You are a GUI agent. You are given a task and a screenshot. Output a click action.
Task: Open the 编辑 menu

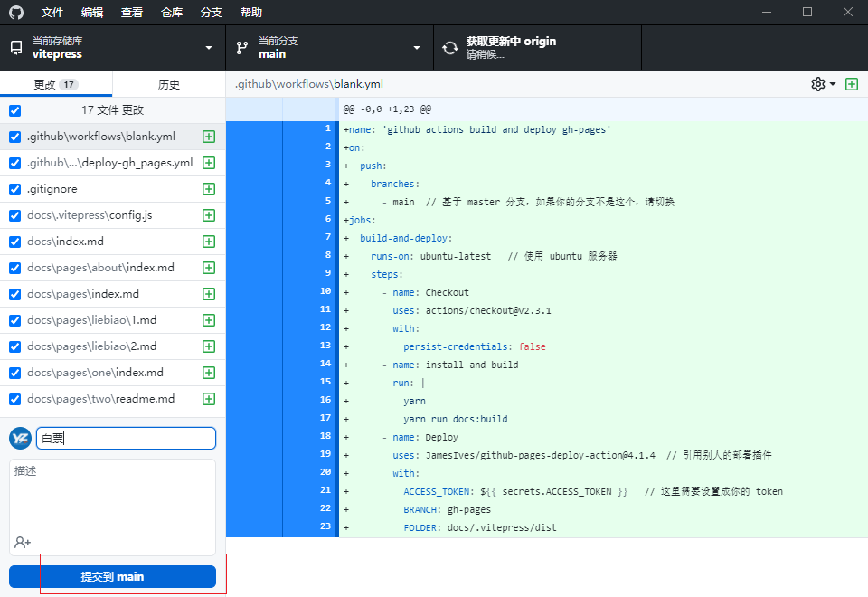92,12
